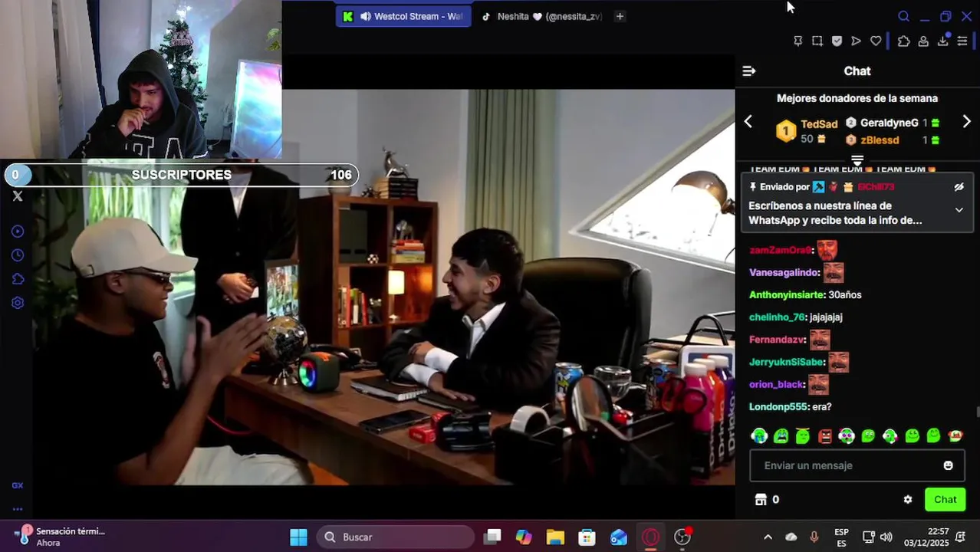Image resolution: width=980 pixels, height=552 pixels.
Task: Take a snapshot with the capture icon
Action: coord(817,41)
